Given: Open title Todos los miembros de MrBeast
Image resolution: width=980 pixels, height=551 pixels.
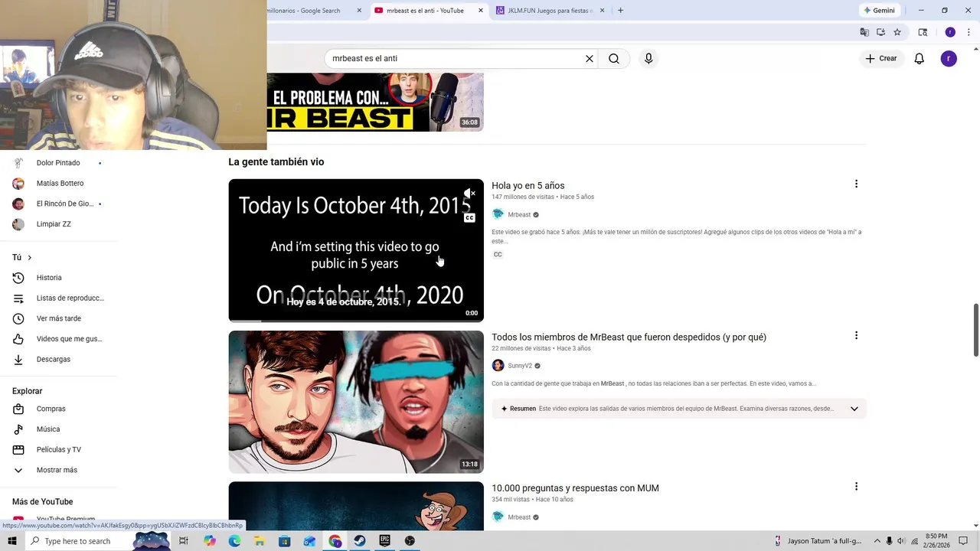Looking at the screenshot, I should click(629, 337).
